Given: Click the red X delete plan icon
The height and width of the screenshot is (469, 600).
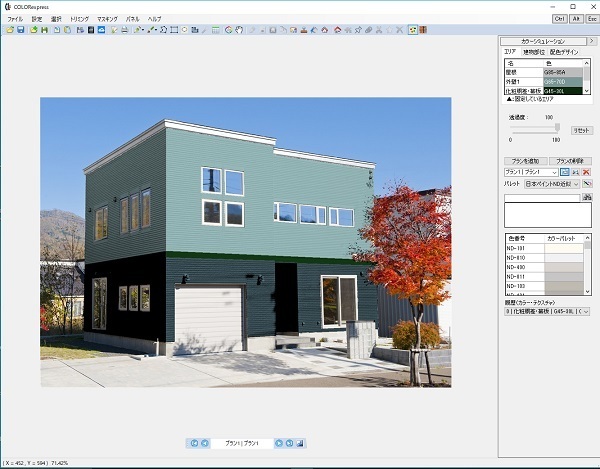Looking at the screenshot, I should [587, 172].
